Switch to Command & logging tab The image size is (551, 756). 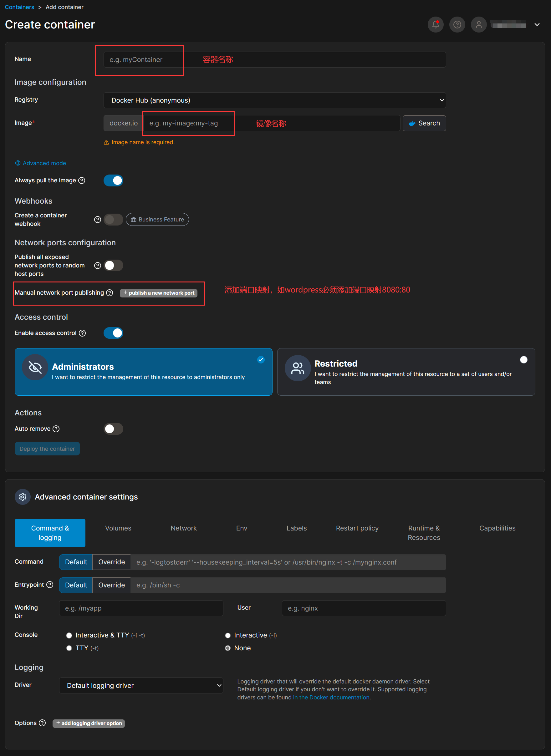point(50,533)
